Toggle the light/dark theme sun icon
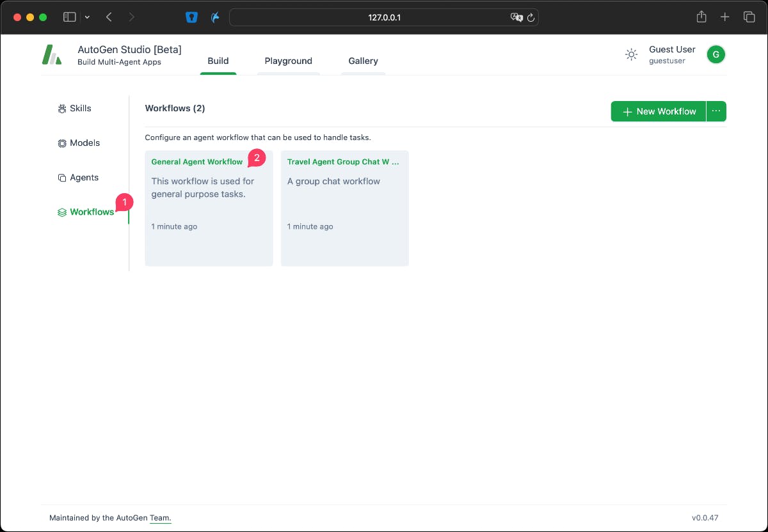768x532 pixels. click(631, 55)
